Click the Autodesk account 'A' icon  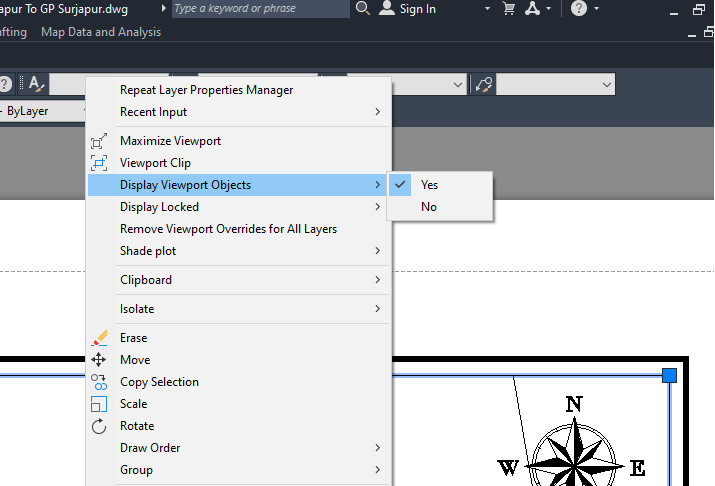click(x=534, y=8)
